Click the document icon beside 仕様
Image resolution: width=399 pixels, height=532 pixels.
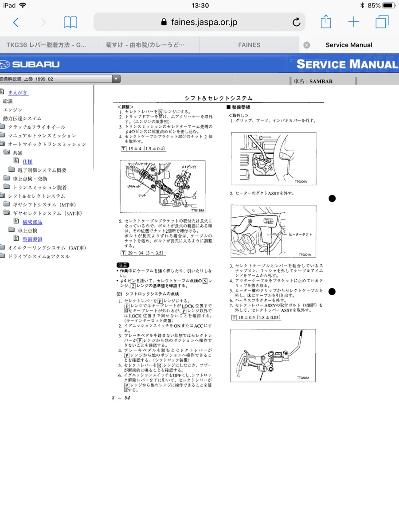(x=16, y=161)
